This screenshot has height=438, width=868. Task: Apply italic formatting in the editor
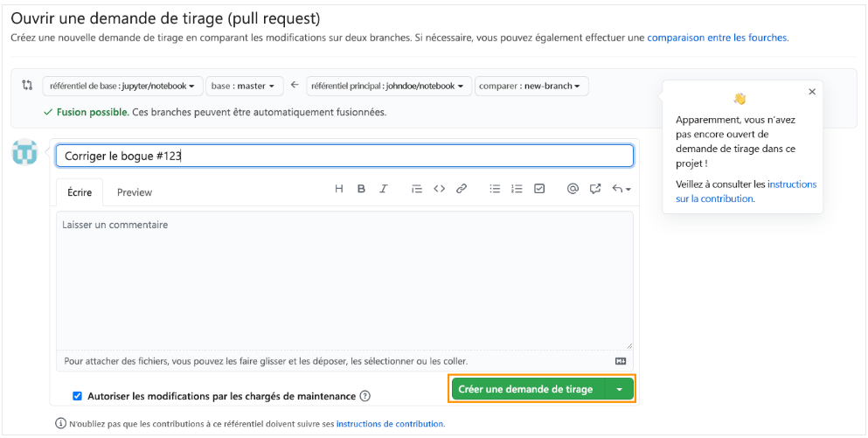click(383, 189)
